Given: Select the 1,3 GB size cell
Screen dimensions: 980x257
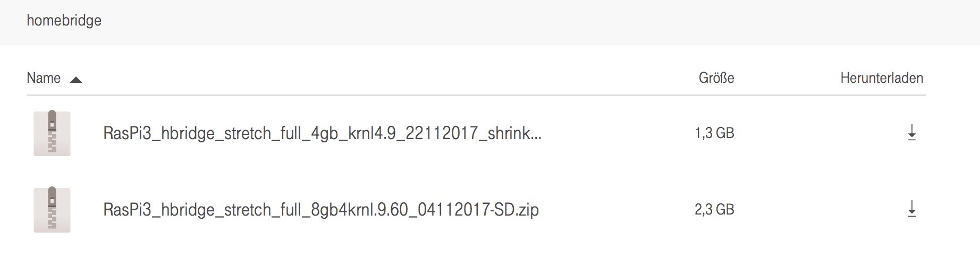Looking at the screenshot, I should pyautogui.click(x=714, y=133).
